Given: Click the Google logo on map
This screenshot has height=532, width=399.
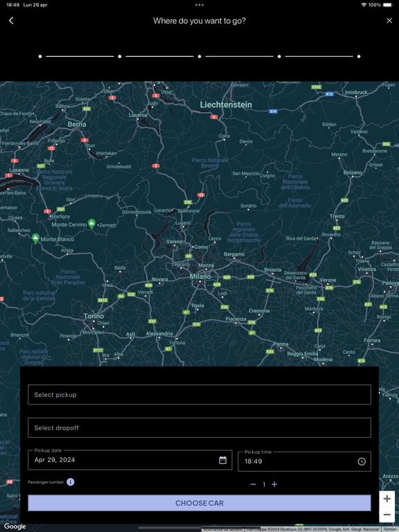Looking at the screenshot, I should point(15,526).
